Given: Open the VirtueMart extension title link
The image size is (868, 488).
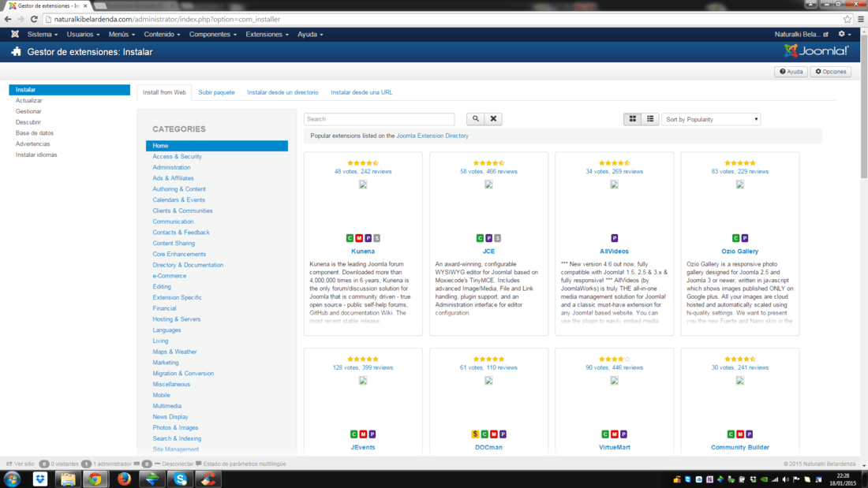Looking at the screenshot, I should click(x=615, y=448).
